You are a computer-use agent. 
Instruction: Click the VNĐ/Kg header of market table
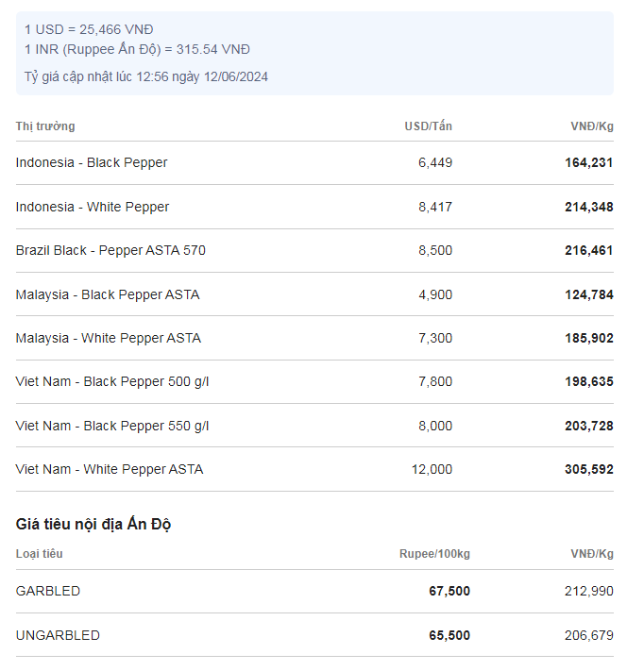click(592, 126)
